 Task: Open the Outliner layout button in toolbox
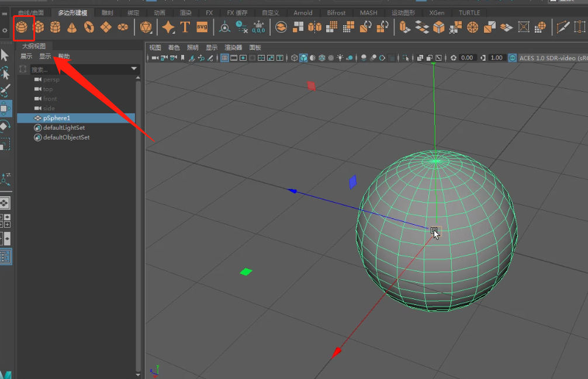coord(5,256)
